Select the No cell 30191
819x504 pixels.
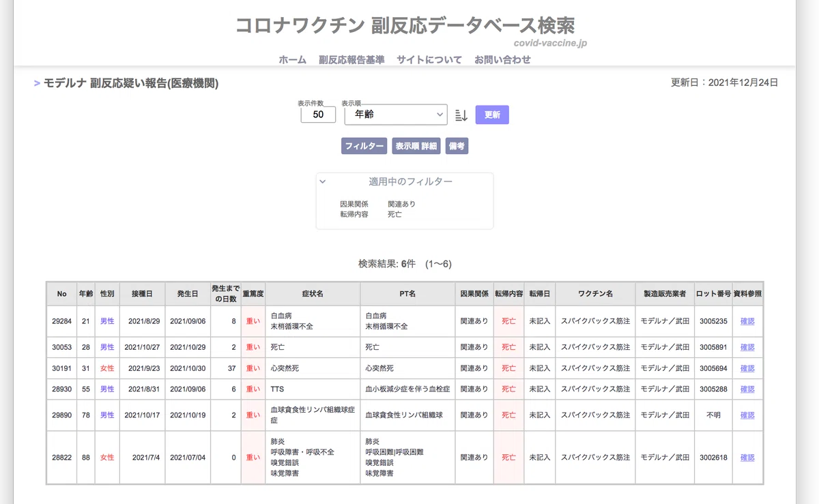pos(62,368)
